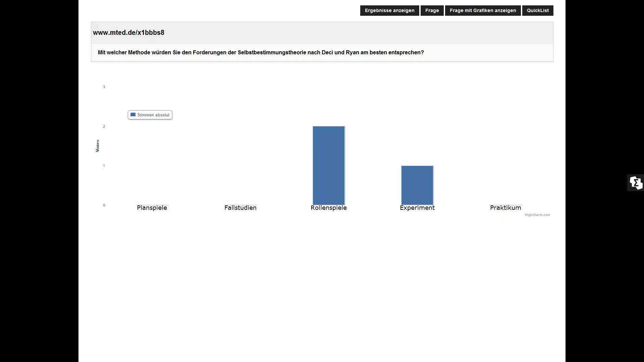
Task: Click the mted.de URL reference text
Action: pyautogui.click(x=129, y=32)
